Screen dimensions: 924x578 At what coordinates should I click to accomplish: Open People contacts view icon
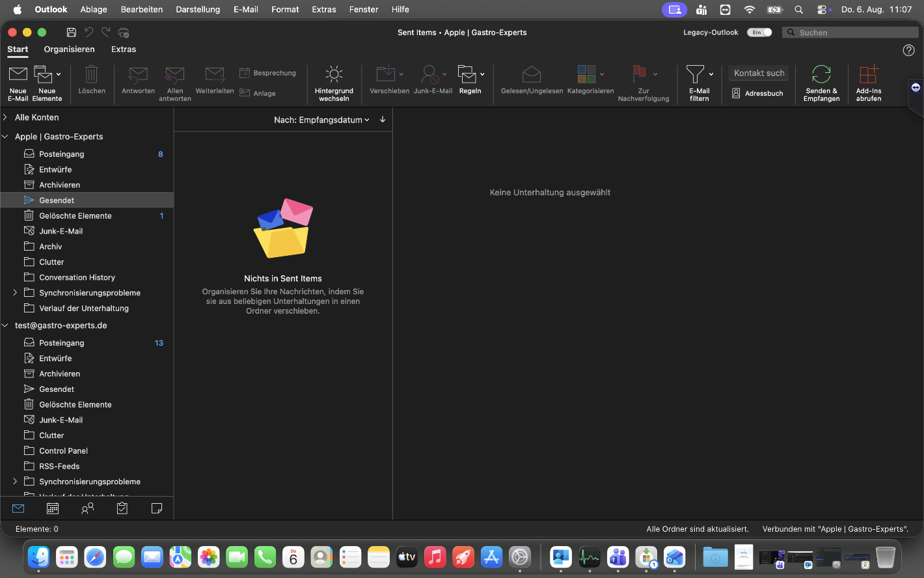pyautogui.click(x=87, y=508)
